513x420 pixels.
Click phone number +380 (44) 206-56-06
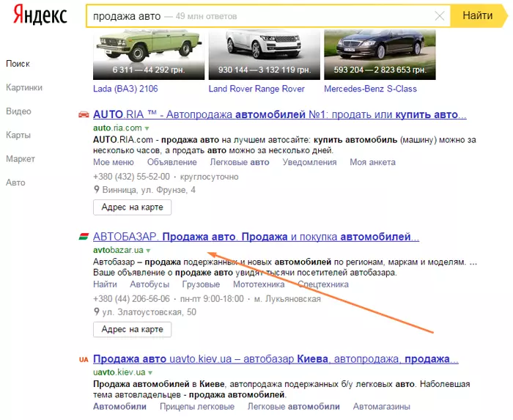coord(131,298)
